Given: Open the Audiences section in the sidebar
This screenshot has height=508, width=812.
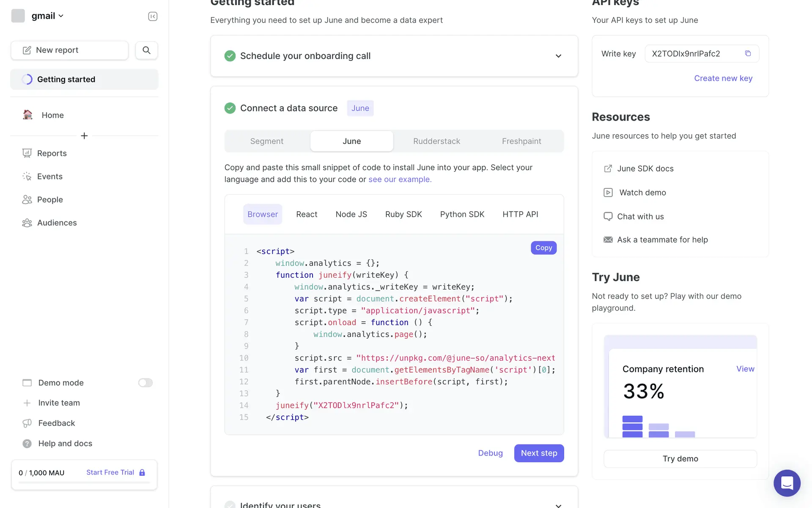Looking at the screenshot, I should [x=57, y=223].
